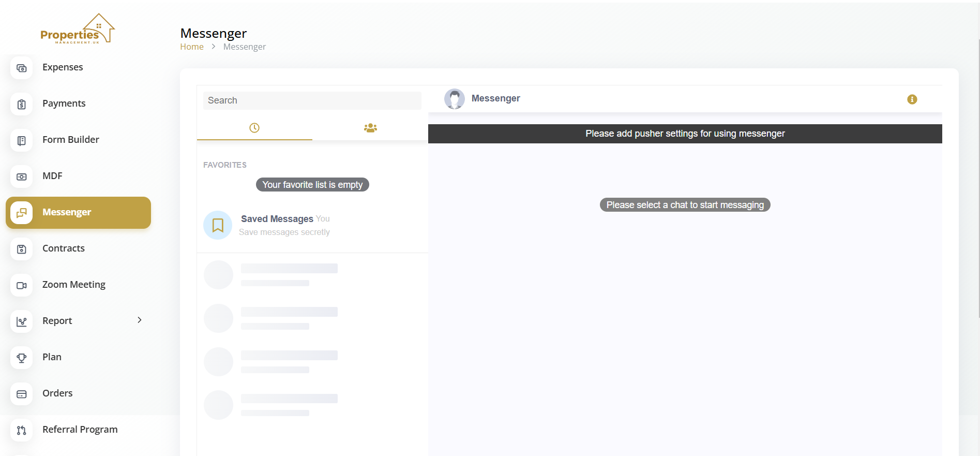Open Referral Program from the sidebar
This screenshot has width=980, height=456.
80,430
